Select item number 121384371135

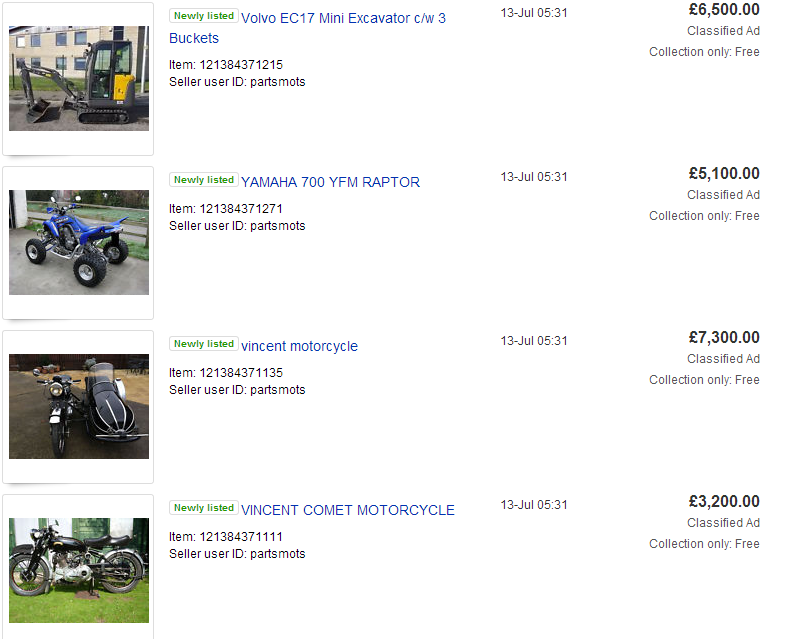241,373
